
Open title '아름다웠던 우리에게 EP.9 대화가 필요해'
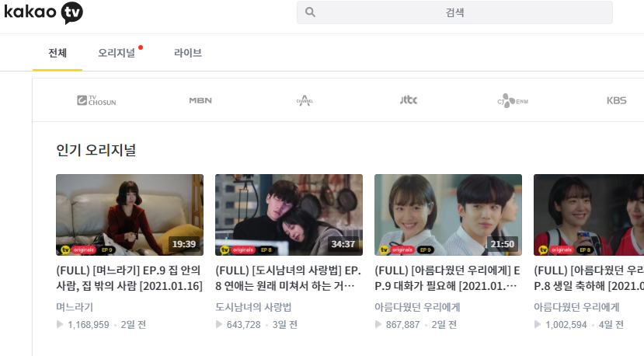click(447, 278)
